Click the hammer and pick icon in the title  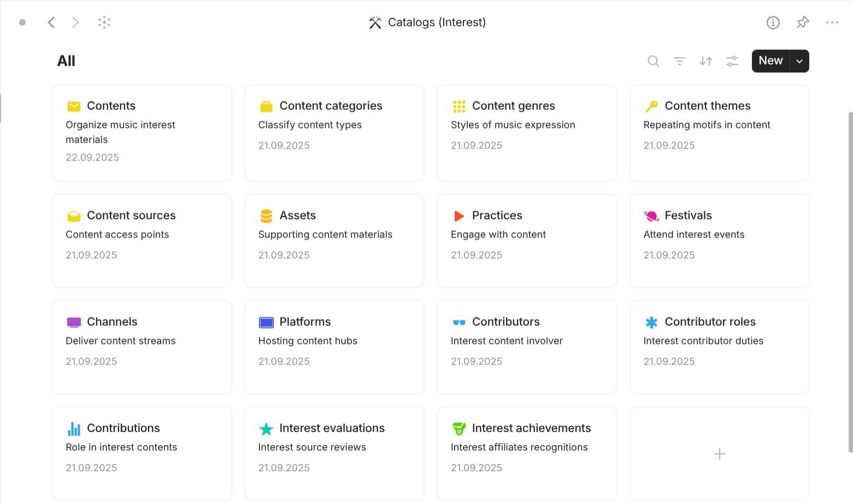click(374, 22)
